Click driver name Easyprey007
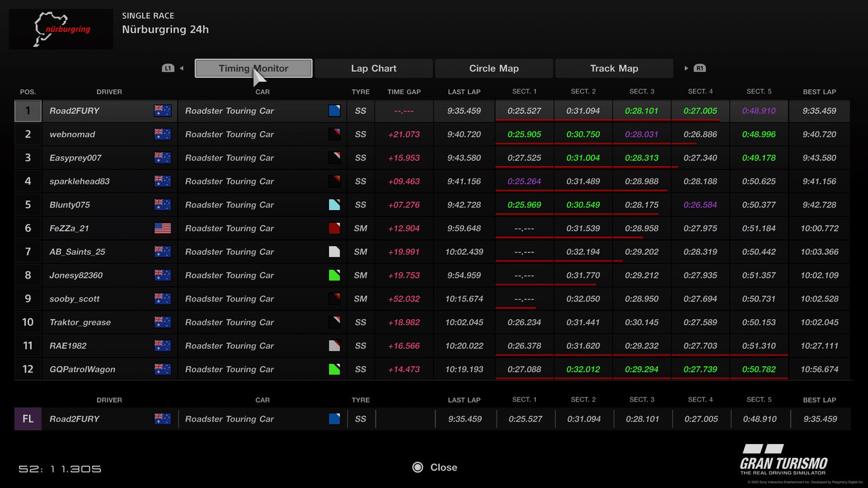The height and width of the screenshot is (488, 868). tap(75, 158)
